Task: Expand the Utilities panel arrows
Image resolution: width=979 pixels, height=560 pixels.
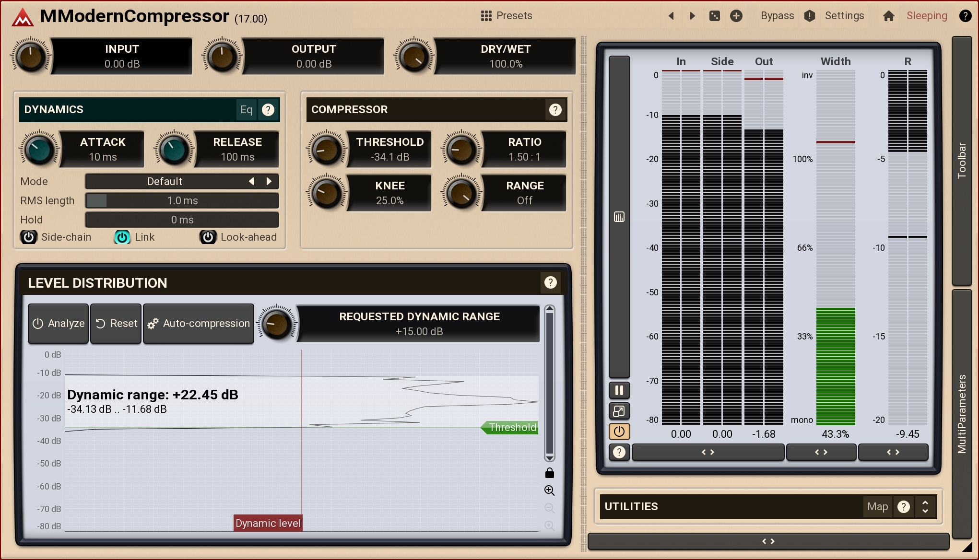Action: tap(925, 507)
